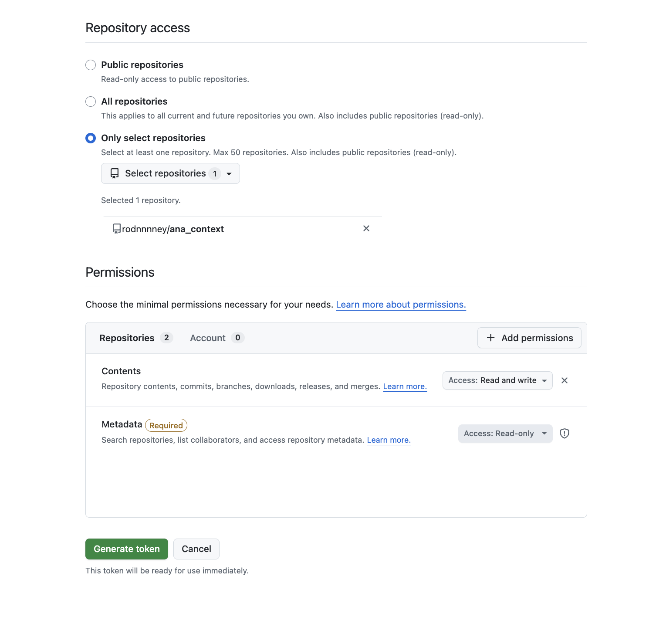This screenshot has height=644, width=656.
Task: Open the Learn more about permissions link
Action: pos(400,304)
